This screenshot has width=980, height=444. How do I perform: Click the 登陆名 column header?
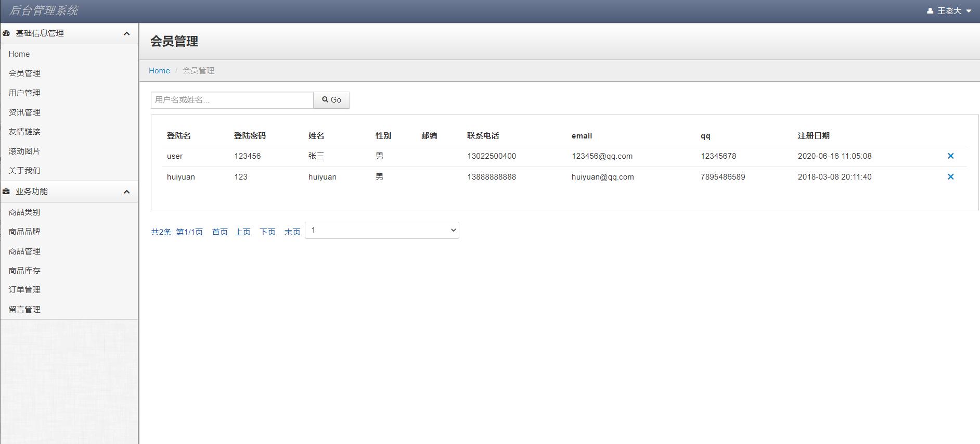[x=179, y=136]
